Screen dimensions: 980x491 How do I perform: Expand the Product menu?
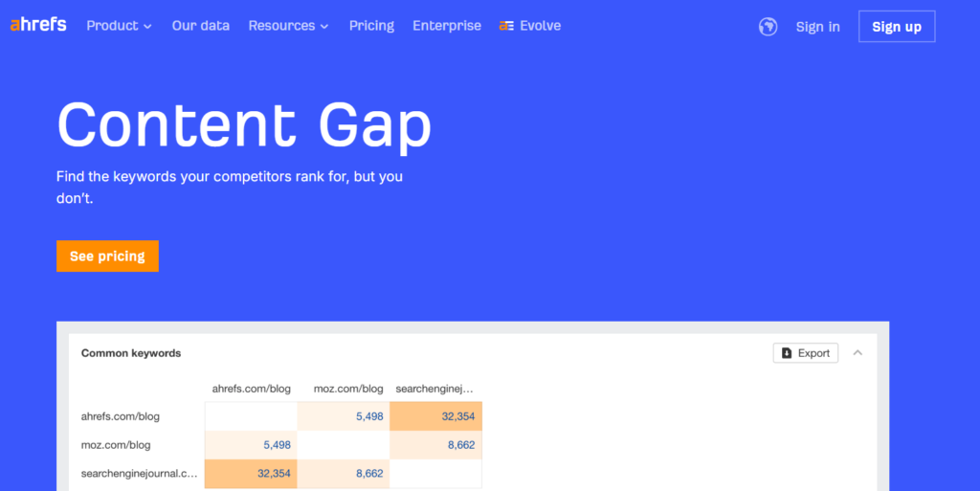click(119, 26)
